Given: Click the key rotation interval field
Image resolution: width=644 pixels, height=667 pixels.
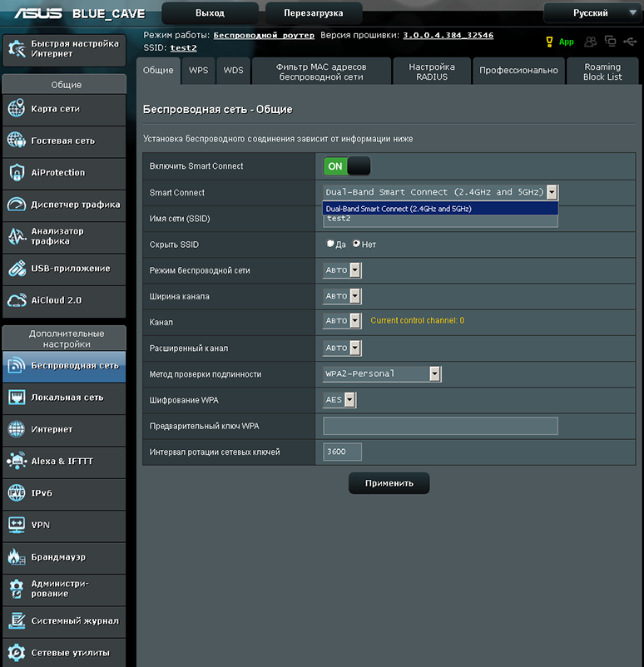Looking at the screenshot, I should pyautogui.click(x=342, y=452).
